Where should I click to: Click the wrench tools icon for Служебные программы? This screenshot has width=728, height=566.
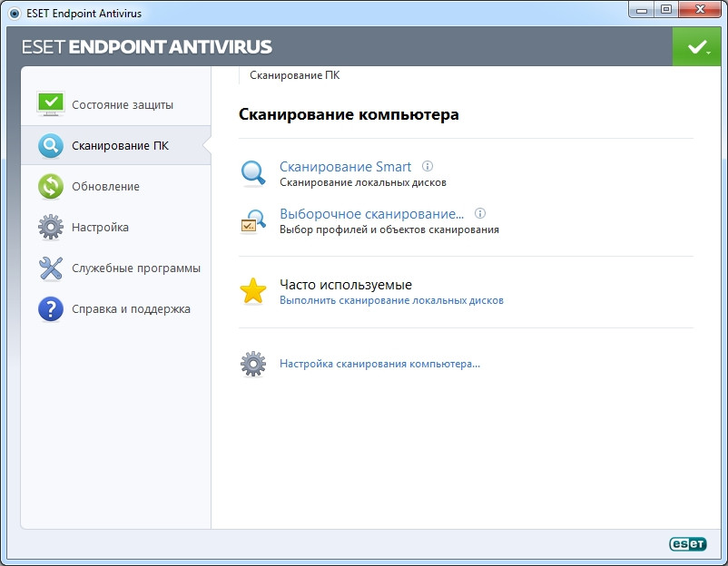click(x=51, y=268)
